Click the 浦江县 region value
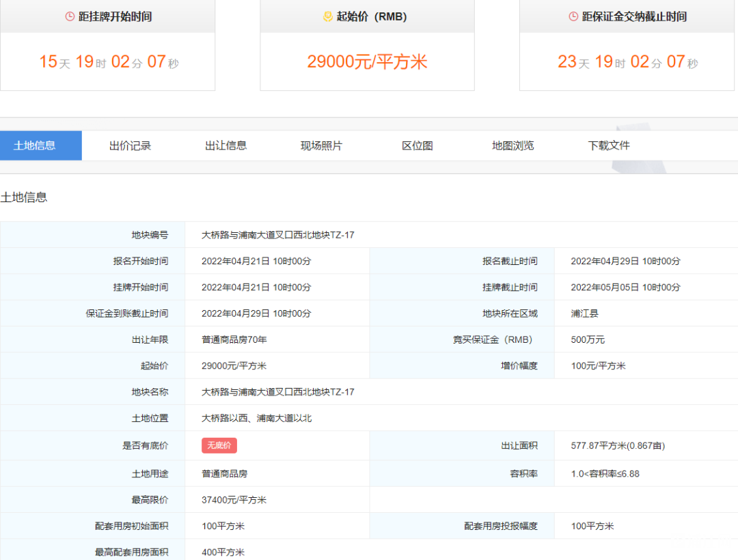 [584, 313]
